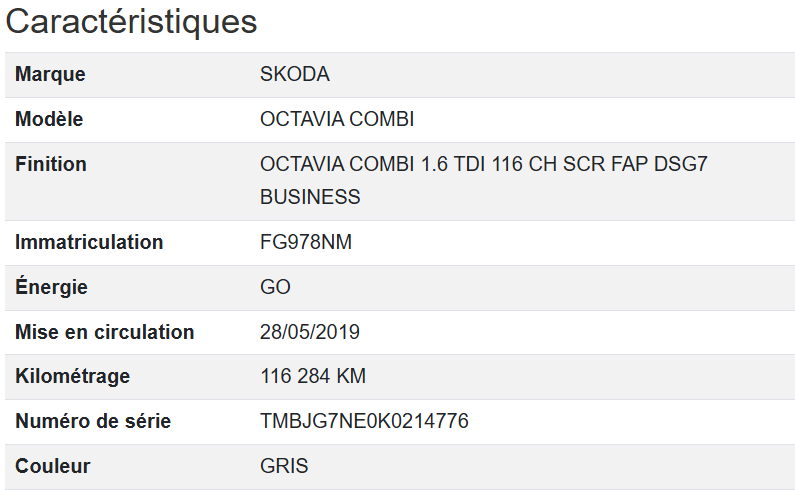Select the Mise en circulation label
Screen dimensions: 795x490
click(104, 332)
